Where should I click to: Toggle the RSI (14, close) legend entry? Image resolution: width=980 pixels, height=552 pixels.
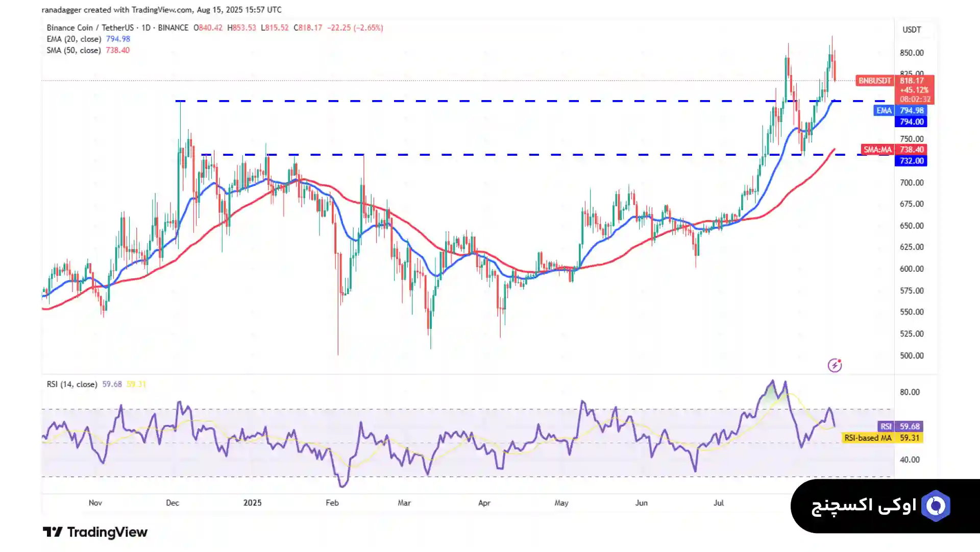point(72,384)
